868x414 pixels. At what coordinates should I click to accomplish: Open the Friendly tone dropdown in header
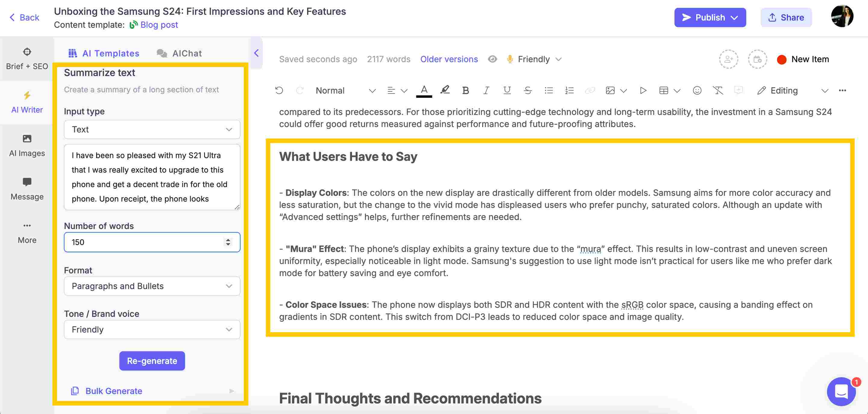pos(534,59)
